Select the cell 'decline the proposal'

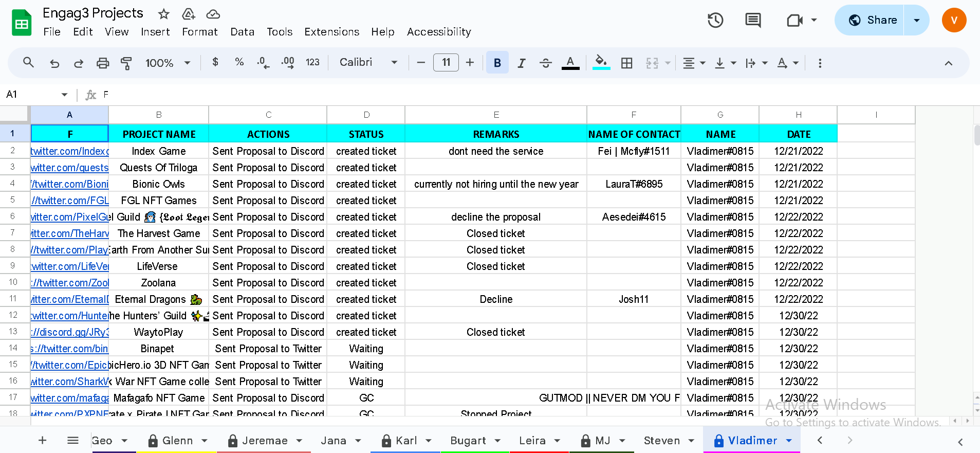click(496, 217)
